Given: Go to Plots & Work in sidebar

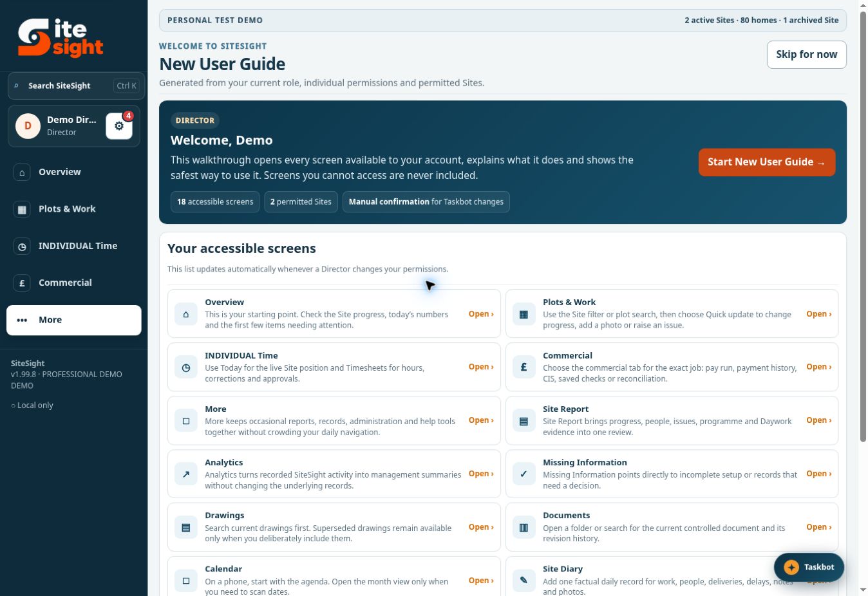Looking at the screenshot, I should click(74, 209).
